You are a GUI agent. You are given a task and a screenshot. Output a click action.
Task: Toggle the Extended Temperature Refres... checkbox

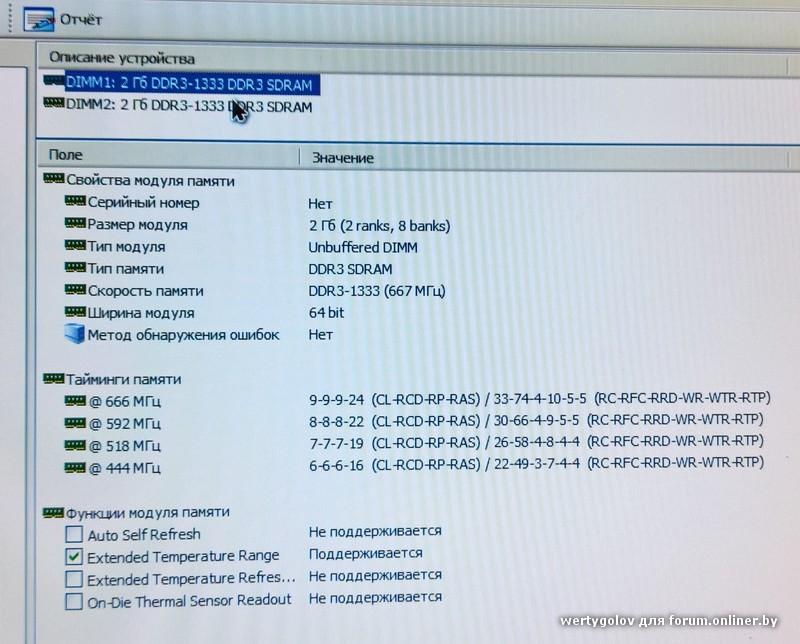74,579
